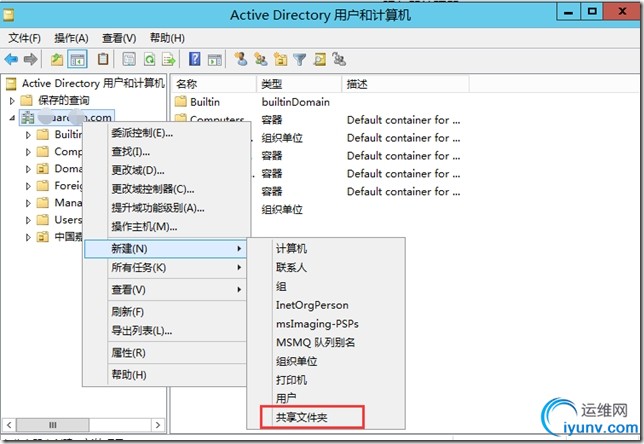This screenshot has height=444, width=644.
Task: Expand the Builtin tree node
Action: tap(28, 135)
